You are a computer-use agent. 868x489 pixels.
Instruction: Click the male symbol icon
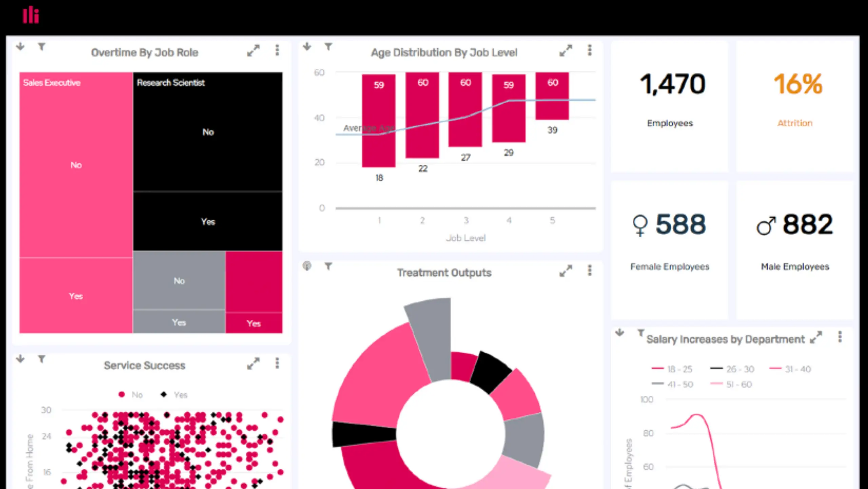766,226
